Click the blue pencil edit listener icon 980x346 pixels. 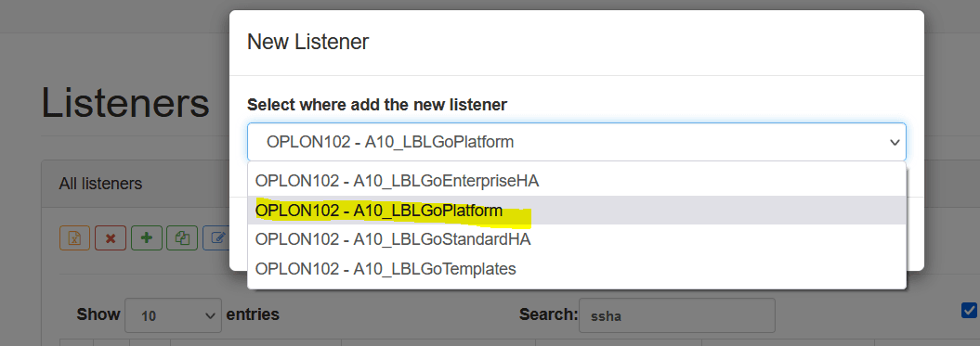pos(216,238)
